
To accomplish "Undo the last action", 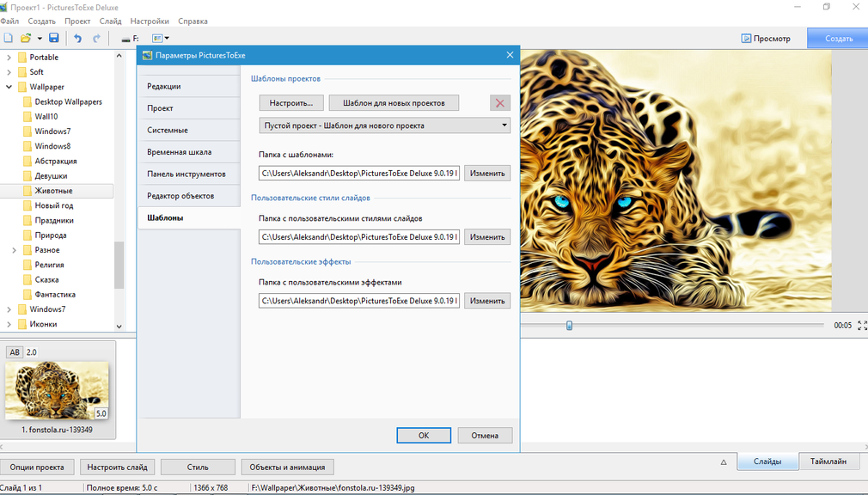I will coord(77,38).
